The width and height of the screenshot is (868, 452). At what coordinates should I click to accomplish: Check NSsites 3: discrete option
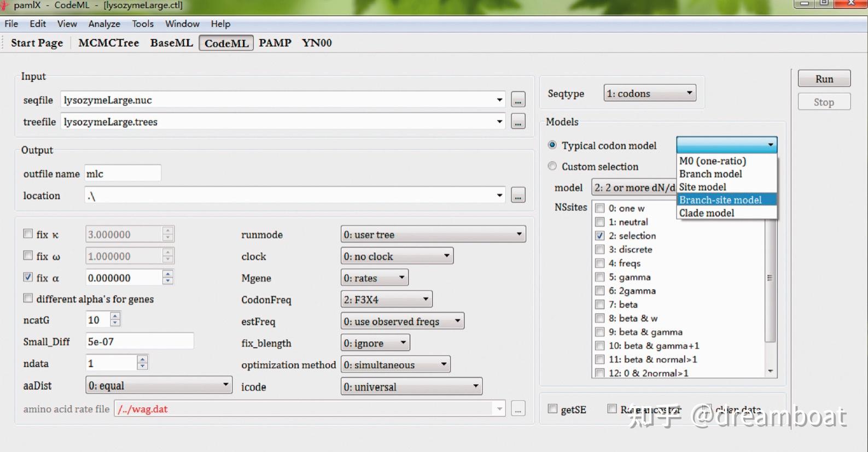point(600,249)
